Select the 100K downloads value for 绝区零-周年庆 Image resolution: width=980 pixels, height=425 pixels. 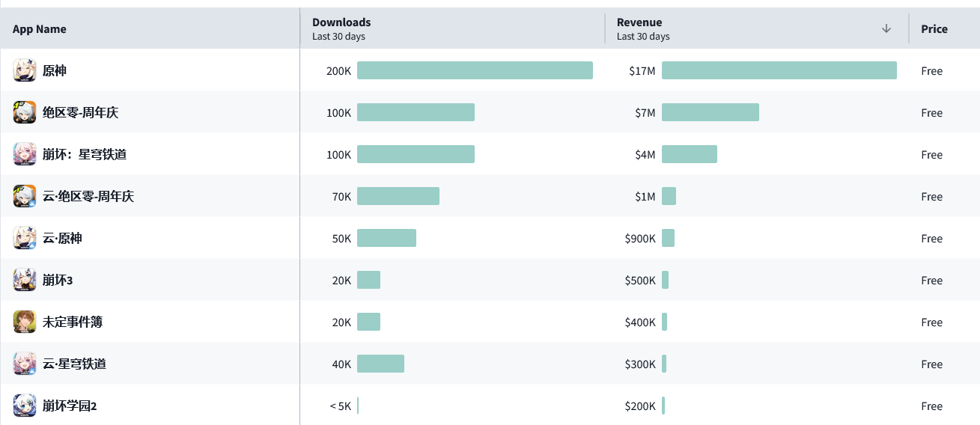point(338,113)
